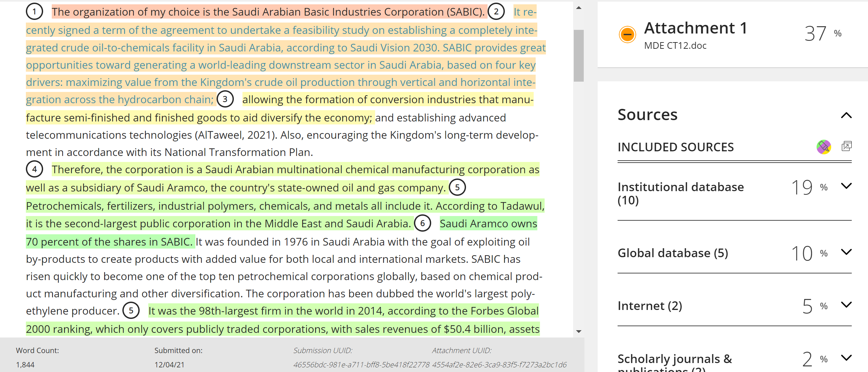Click the 37 % overall match score
The width and height of the screenshot is (868, 372).
822,34
